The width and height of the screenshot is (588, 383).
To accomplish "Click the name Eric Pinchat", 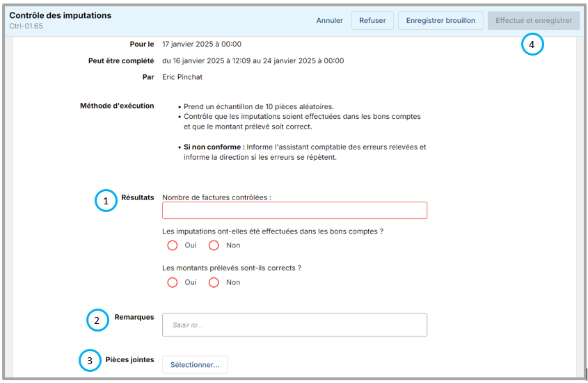I will coord(182,77).
